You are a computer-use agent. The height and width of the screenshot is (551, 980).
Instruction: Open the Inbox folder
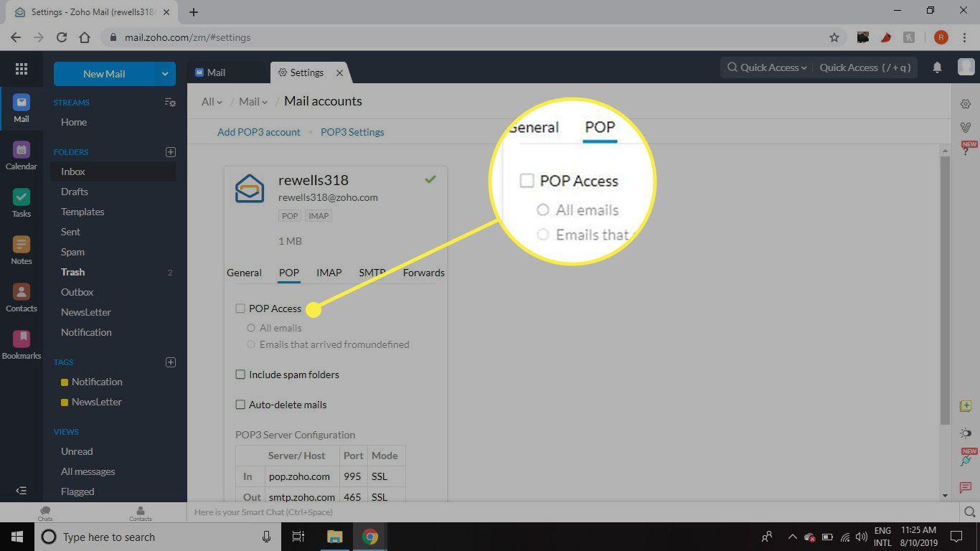pos(113,171)
